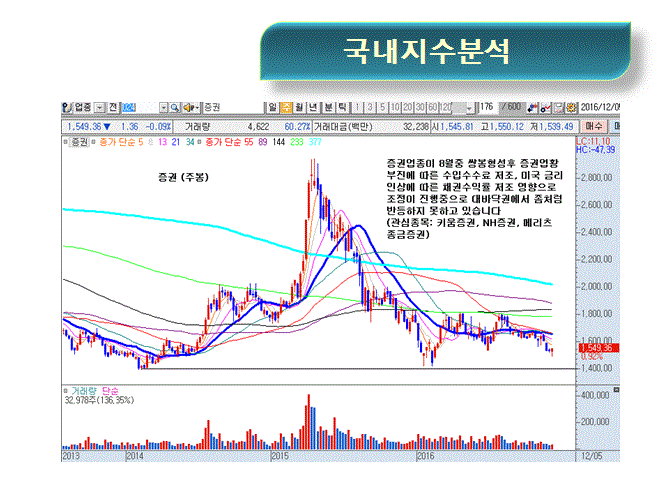Click the magenta 13 moving average label
668x498 pixels.
[x=162, y=142]
